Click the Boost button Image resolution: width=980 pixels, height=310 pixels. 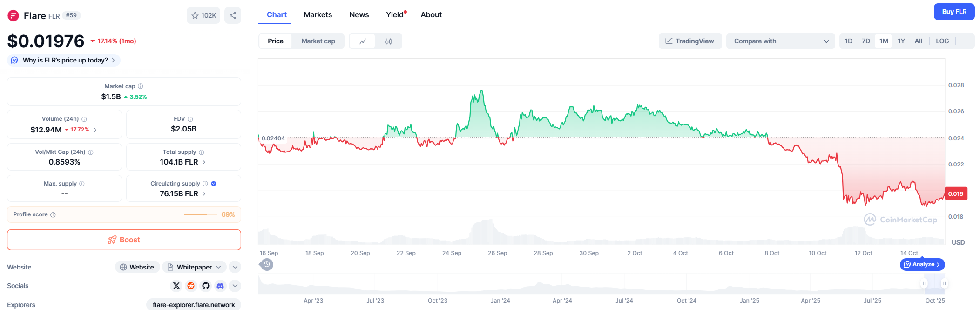pos(124,240)
